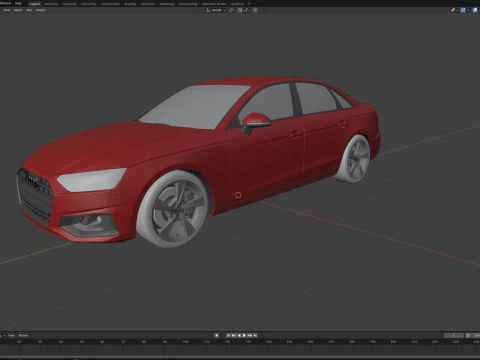The height and width of the screenshot is (360, 480).
Task: Toggle auto keying record button in timeline
Action: point(217,335)
